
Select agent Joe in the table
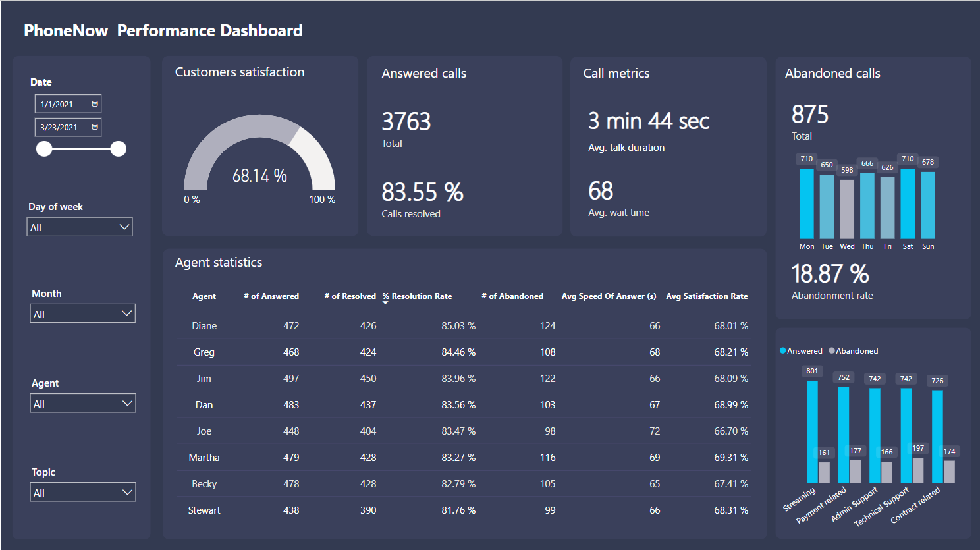click(x=204, y=431)
